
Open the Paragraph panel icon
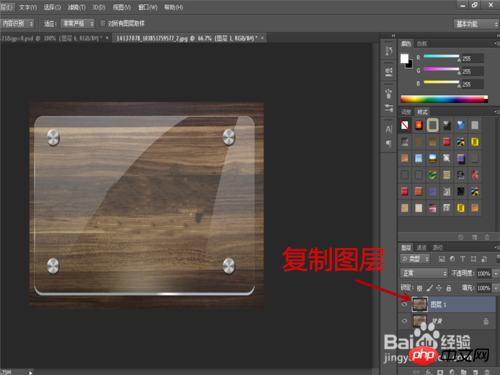click(x=389, y=143)
